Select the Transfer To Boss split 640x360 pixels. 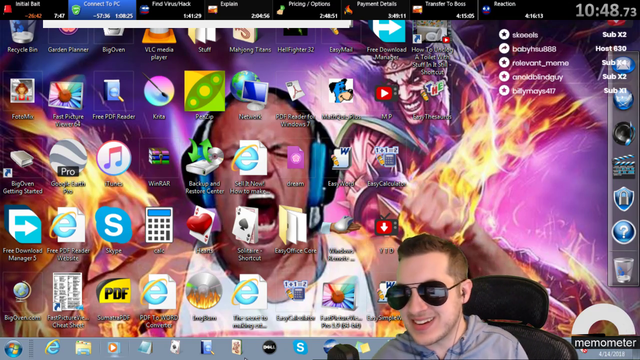click(x=443, y=10)
